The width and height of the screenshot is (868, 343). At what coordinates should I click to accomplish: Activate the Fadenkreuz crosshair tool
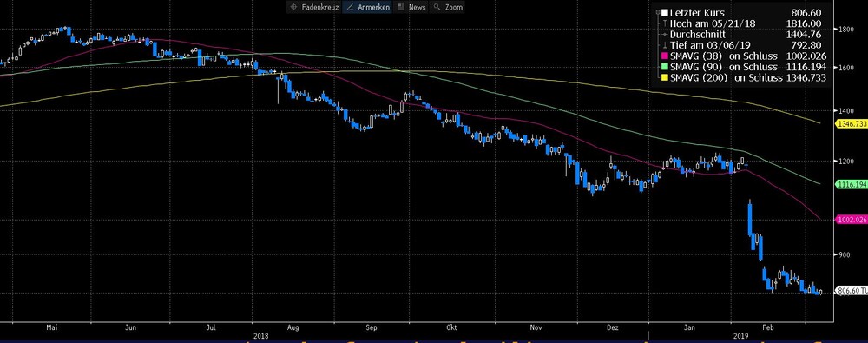(x=314, y=7)
